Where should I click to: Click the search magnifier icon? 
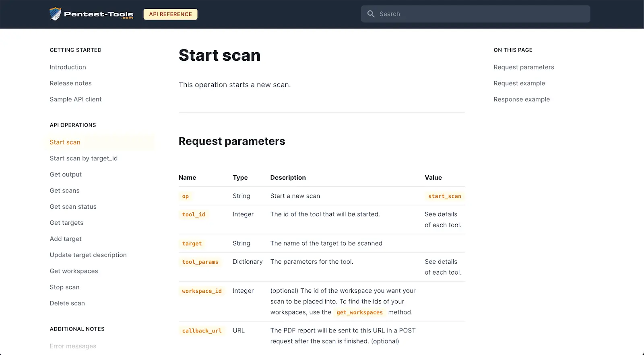pos(371,14)
